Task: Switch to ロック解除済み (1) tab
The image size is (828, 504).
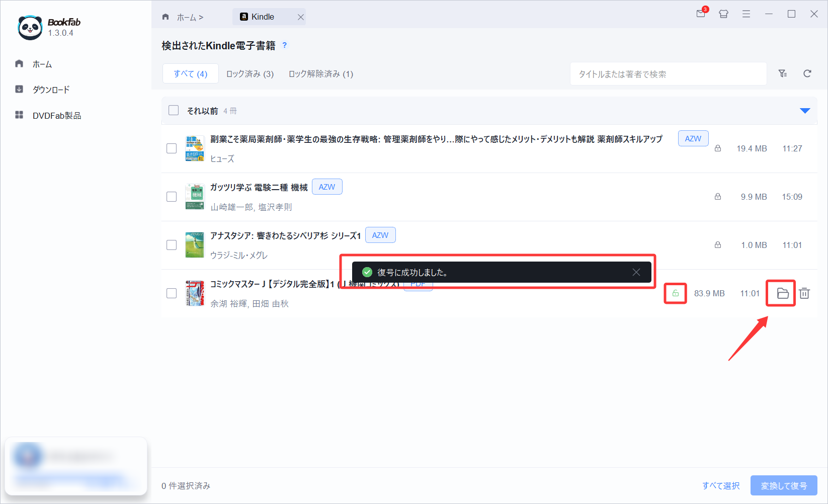Action: click(x=321, y=74)
